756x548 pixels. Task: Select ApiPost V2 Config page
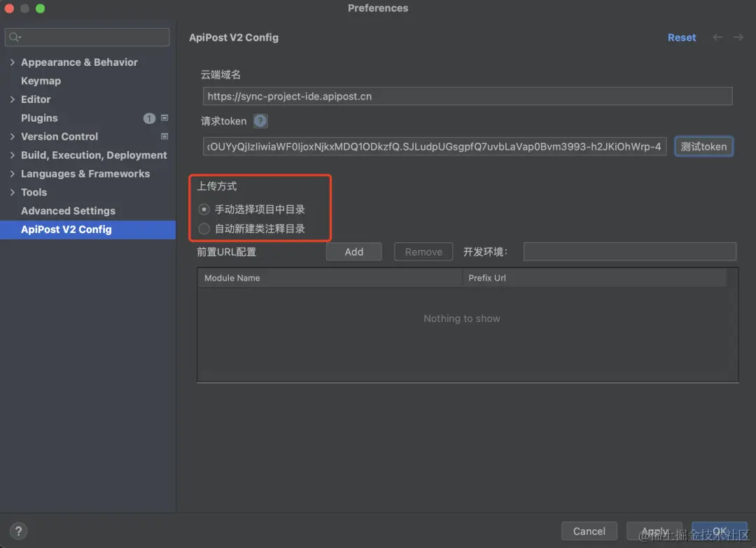click(87, 230)
